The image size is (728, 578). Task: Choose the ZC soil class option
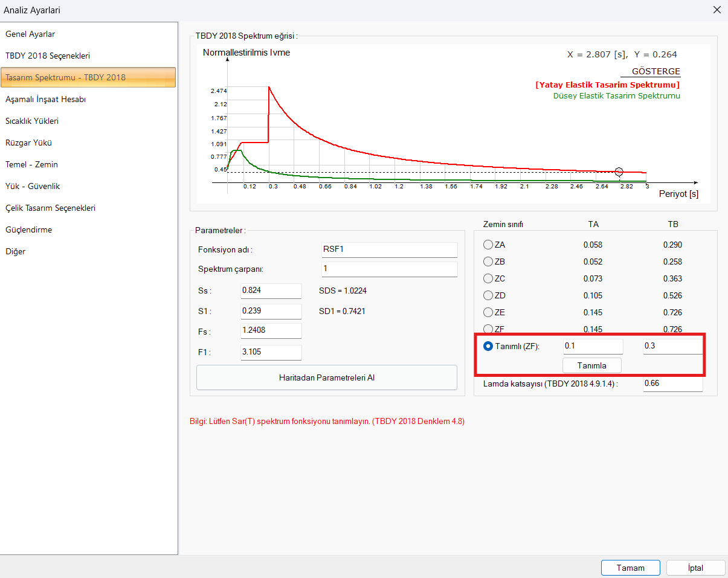click(488, 278)
